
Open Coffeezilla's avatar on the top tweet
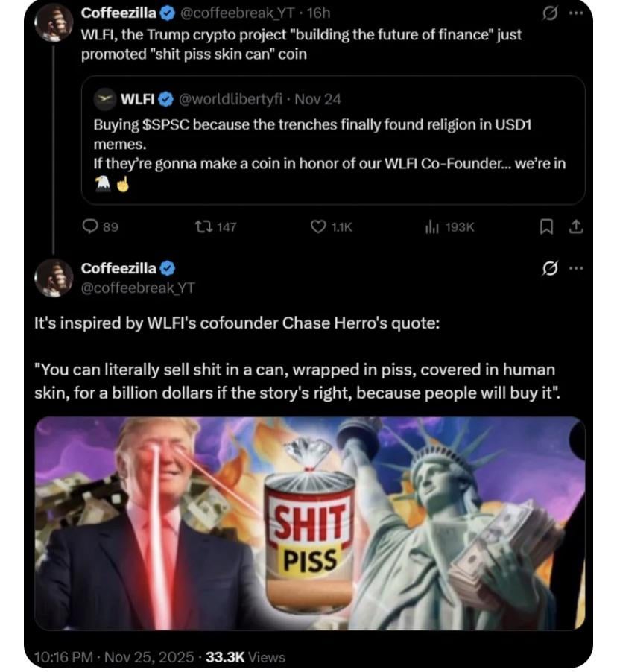click(x=54, y=22)
